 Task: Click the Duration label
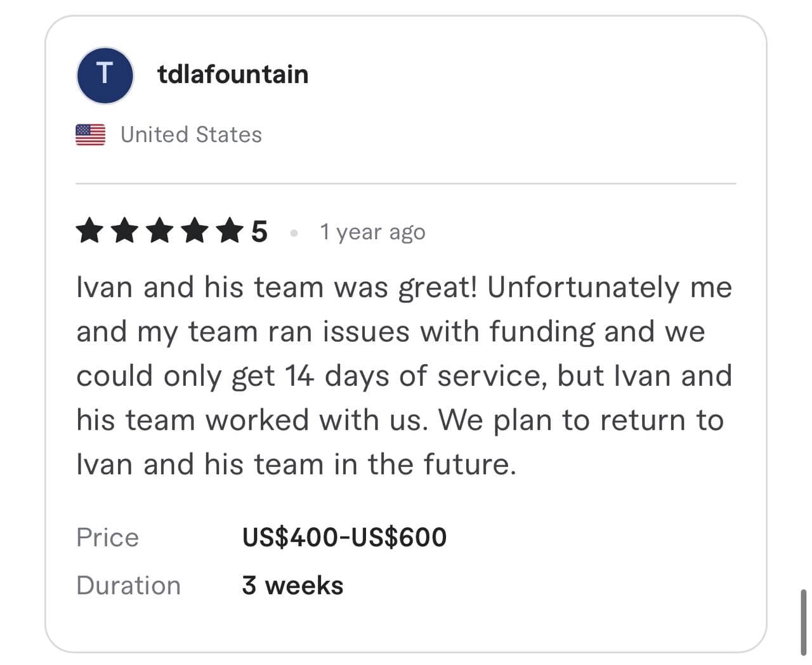pos(128,585)
